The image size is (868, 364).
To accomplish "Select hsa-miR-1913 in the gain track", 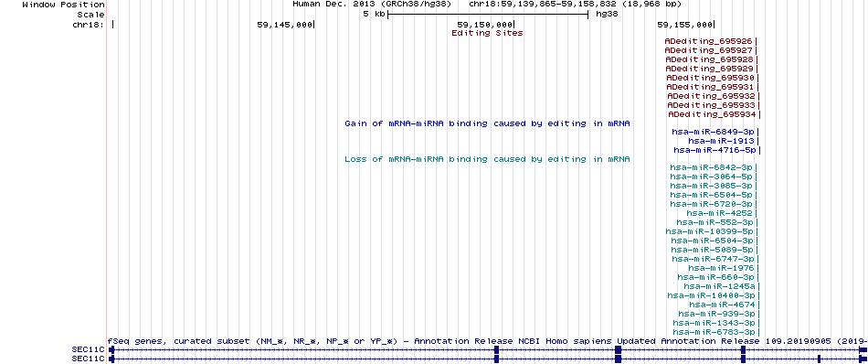I will click(721, 141).
